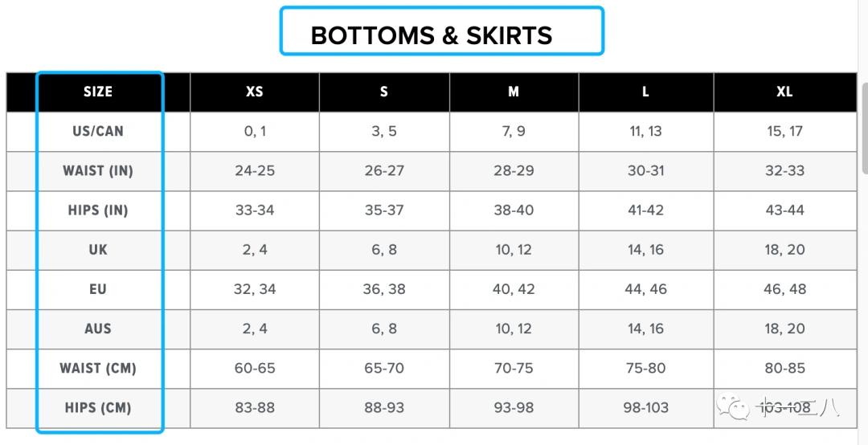
Task: Click the XS column header
Action: [x=255, y=92]
